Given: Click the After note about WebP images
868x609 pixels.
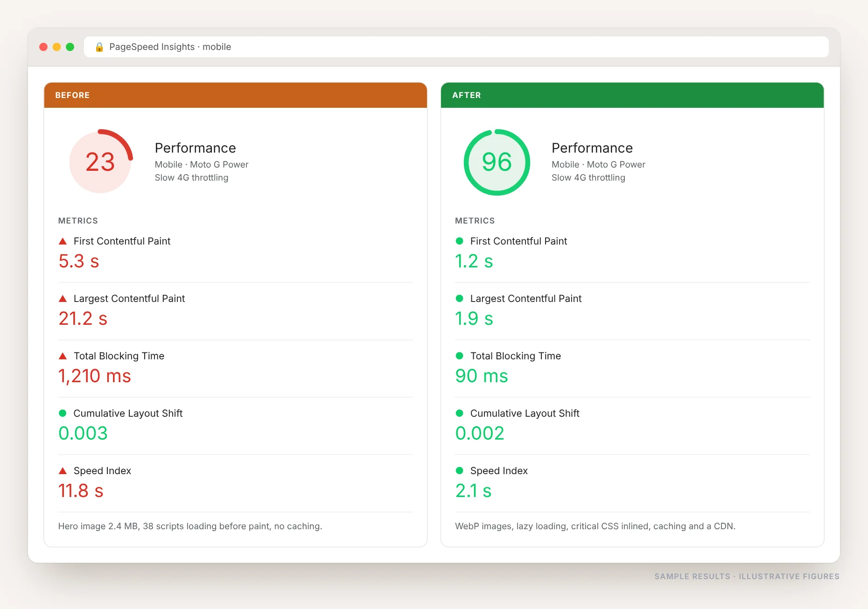Looking at the screenshot, I should (x=595, y=526).
